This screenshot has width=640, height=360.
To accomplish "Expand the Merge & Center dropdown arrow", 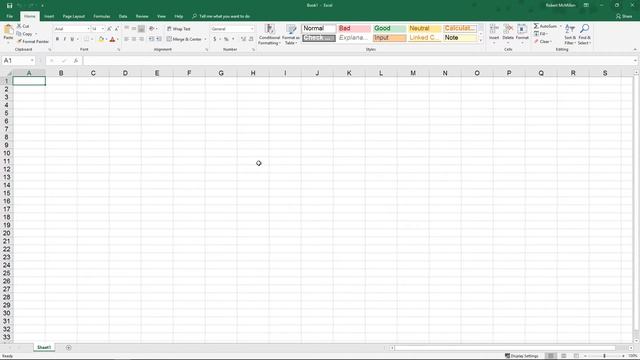I will coord(205,39).
